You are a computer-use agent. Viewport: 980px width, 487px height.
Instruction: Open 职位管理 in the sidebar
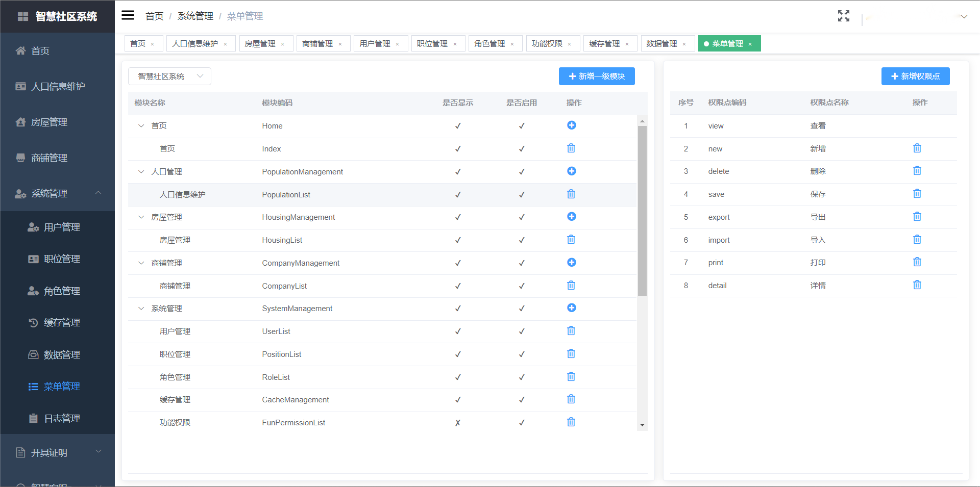[57, 259]
